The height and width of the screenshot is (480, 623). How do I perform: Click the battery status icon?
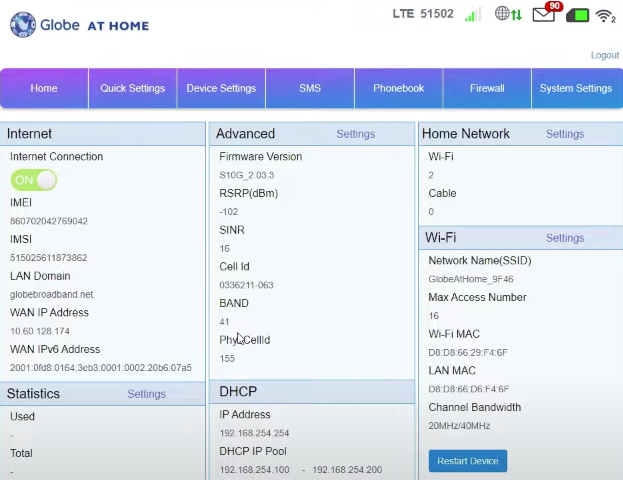(x=577, y=15)
